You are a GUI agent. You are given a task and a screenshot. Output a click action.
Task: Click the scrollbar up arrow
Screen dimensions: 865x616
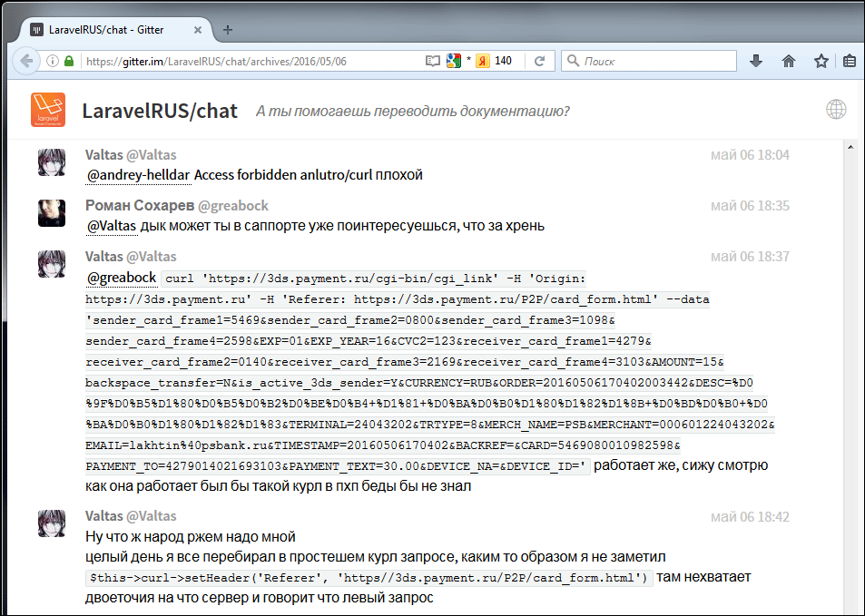tap(850, 146)
